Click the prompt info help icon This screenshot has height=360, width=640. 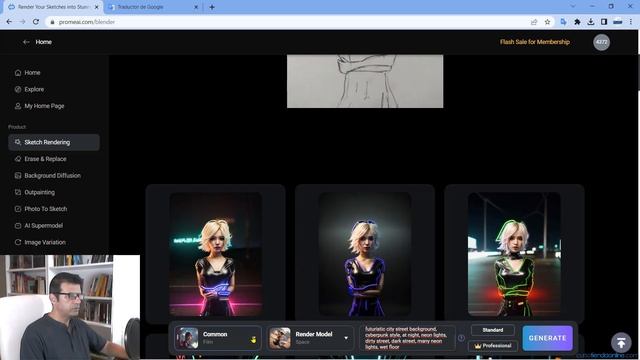pyautogui.click(x=461, y=338)
